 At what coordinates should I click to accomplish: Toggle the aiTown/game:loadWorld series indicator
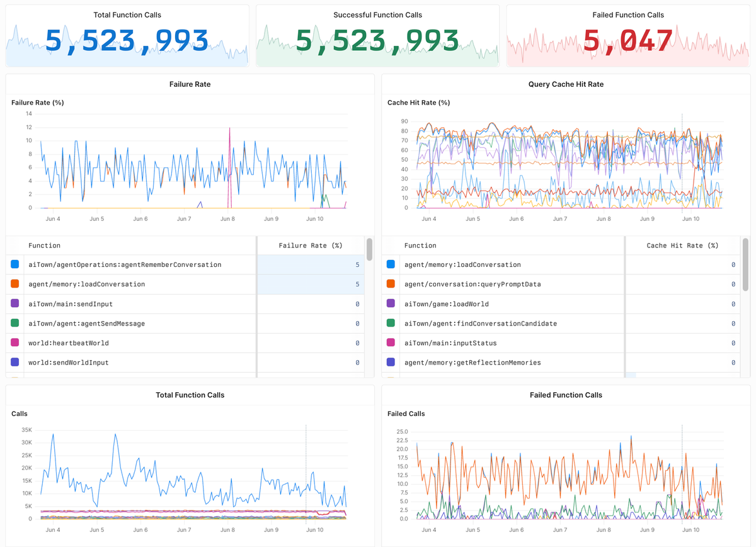coord(392,303)
